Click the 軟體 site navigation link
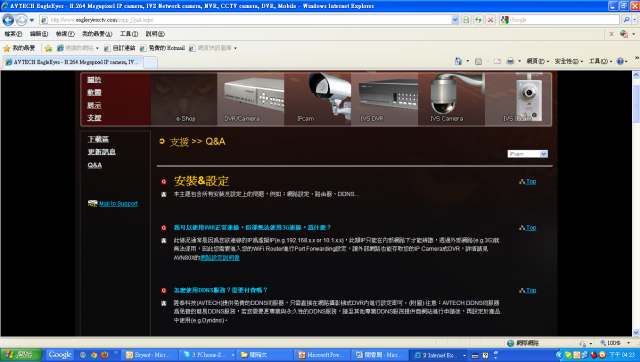The width and height of the screenshot is (640, 362). [94, 93]
